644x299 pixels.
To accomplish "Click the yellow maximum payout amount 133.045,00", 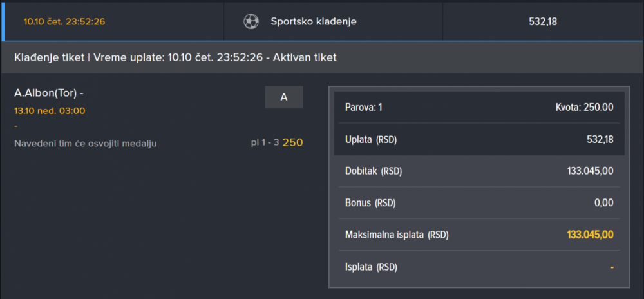I will click(590, 235).
